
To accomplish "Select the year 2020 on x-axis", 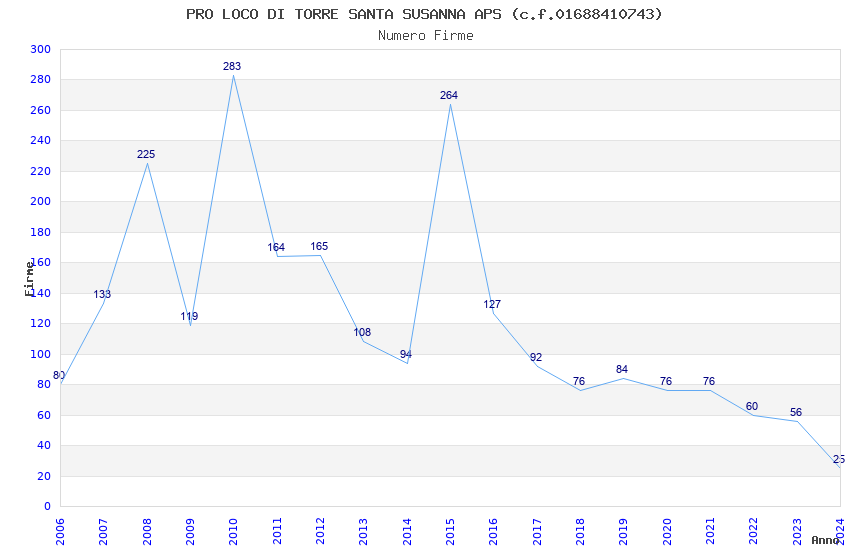I will tap(667, 532).
